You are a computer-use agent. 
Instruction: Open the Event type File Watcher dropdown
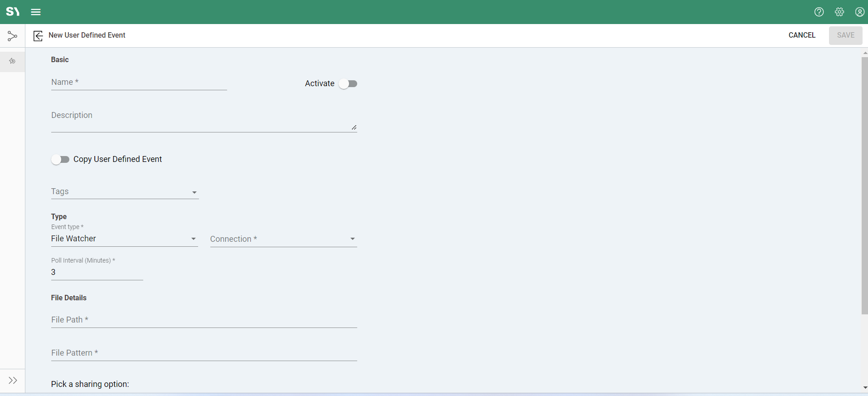[x=124, y=239]
